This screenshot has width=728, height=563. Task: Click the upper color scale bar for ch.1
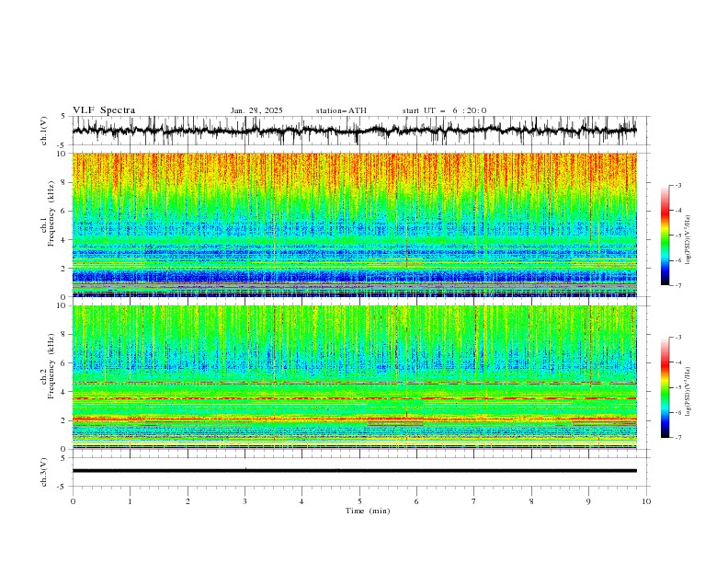(665, 236)
